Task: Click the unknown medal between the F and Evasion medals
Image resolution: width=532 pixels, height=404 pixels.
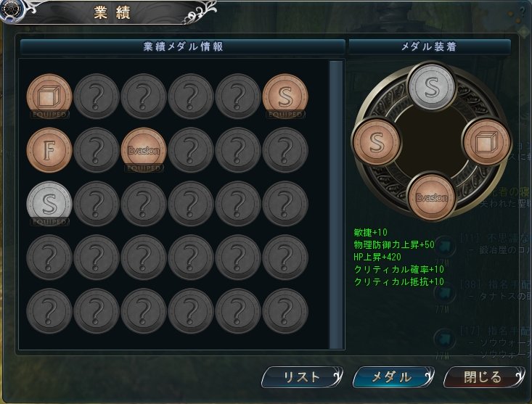Action: click(97, 150)
